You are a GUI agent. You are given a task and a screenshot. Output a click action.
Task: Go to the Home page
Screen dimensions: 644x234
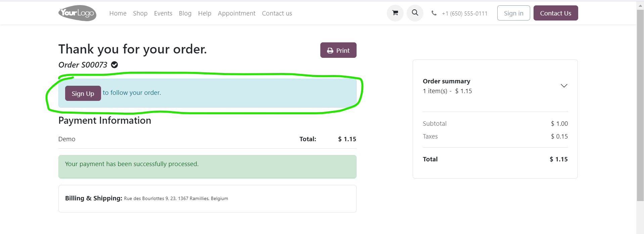[118, 13]
